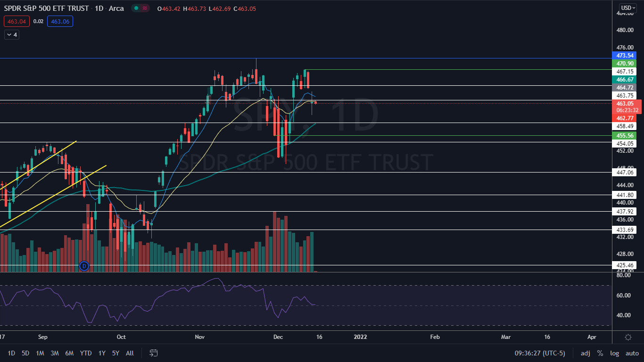
Task: Click the Nov label on time axis
Action: point(199,337)
